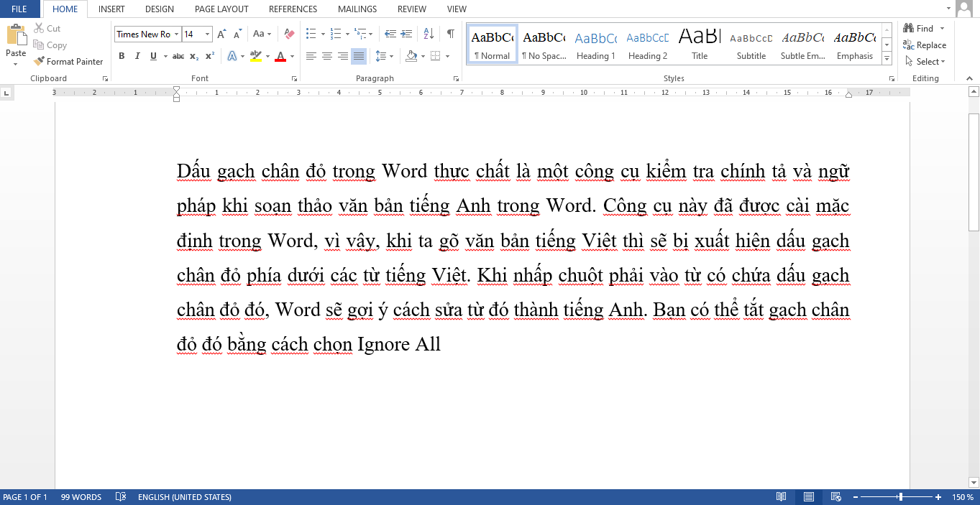Enable center text alignment
980x505 pixels.
tap(327, 56)
